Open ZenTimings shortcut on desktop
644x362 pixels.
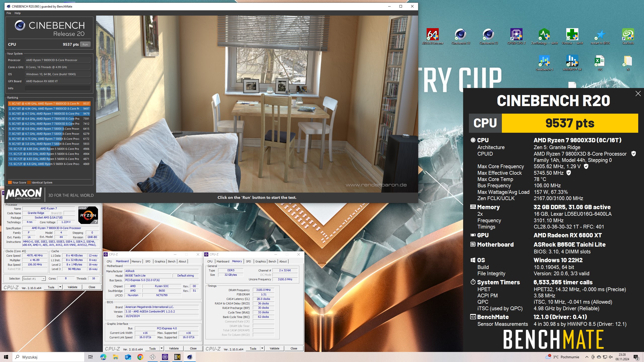544,36
